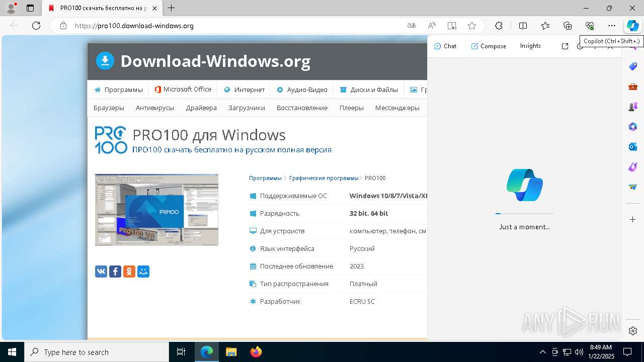Click the Download-Windows.org logo arrow
Image resolution: width=644 pixels, height=362 pixels.
pyautogui.click(x=105, y=61)
